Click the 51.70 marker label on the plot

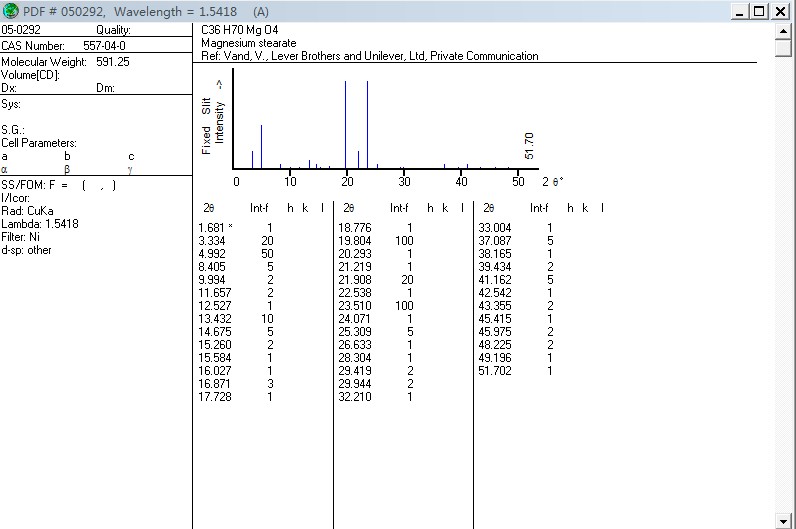(529, 146)
